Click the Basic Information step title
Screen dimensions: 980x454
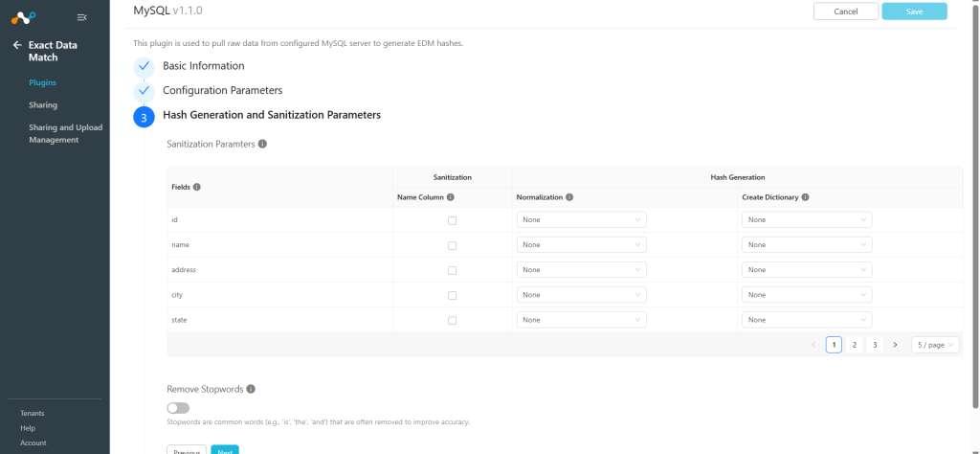click(204, 66)
